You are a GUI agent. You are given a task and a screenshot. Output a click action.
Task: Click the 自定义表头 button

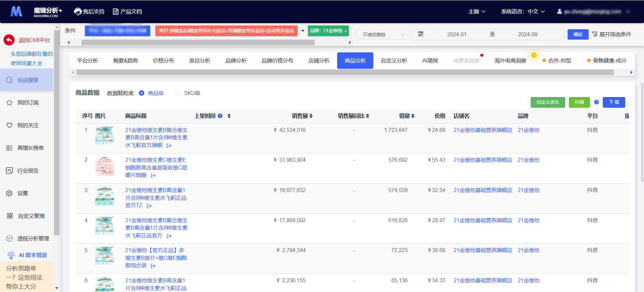click(x=548, y=102)
